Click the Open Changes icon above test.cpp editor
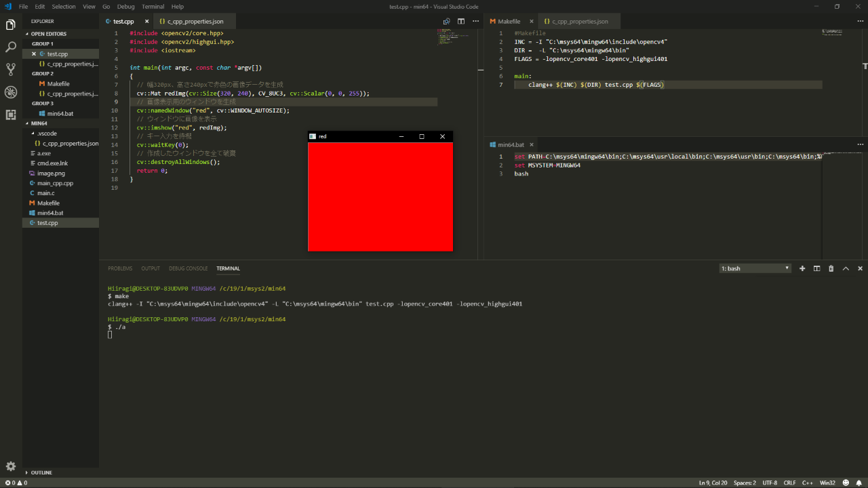Viewport: 868px width, 488px height. click(x=446, y=21)
